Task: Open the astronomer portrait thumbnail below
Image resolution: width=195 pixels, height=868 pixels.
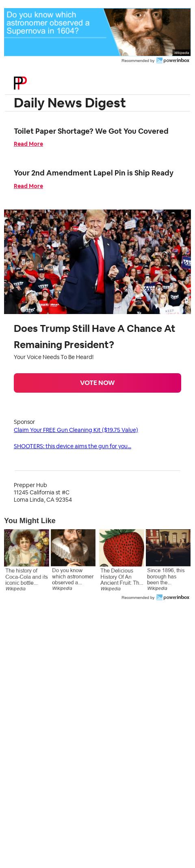Action: point(73,548)
